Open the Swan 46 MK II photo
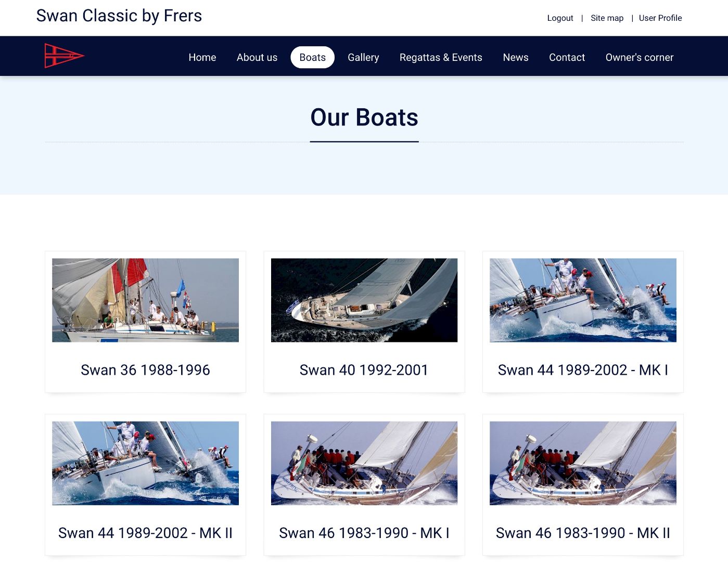728x562 pixels. pyautogui.click(x=583, y=463)
